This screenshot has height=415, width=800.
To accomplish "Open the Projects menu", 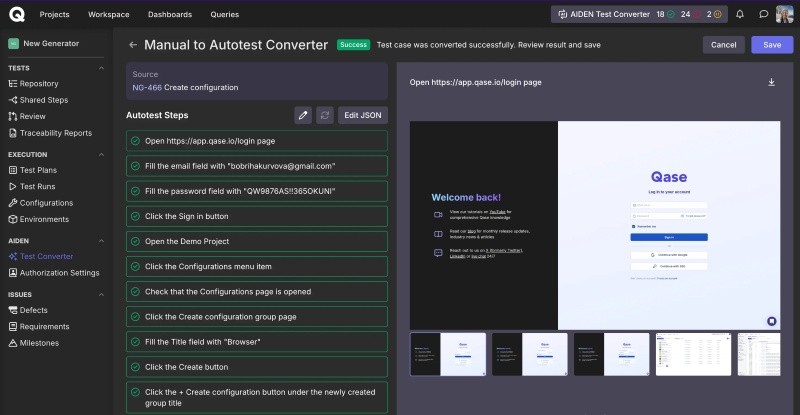I will 55,14.
